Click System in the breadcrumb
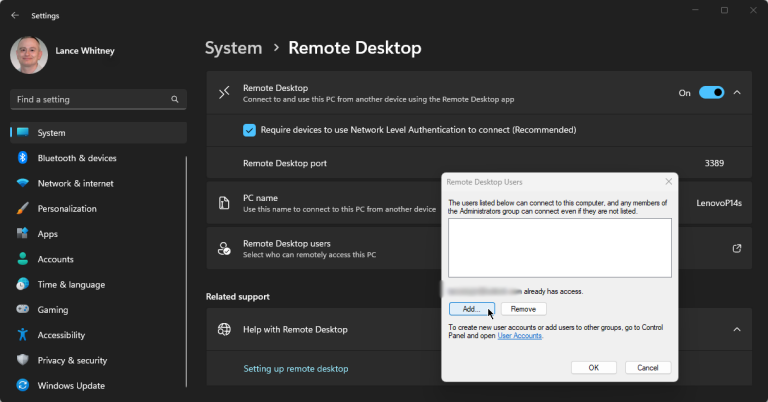Image resolution: width=768 pixels, height=402 pixels. click(x=234, y=48)
